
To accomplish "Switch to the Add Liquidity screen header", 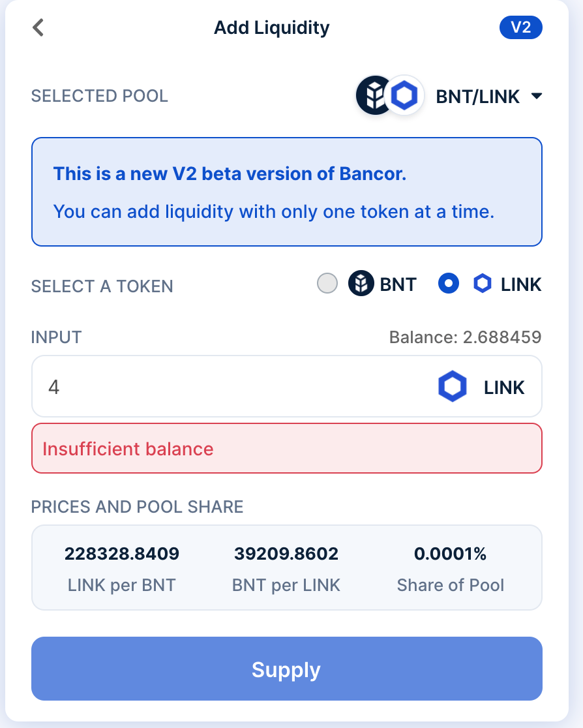I will (271, 27).
